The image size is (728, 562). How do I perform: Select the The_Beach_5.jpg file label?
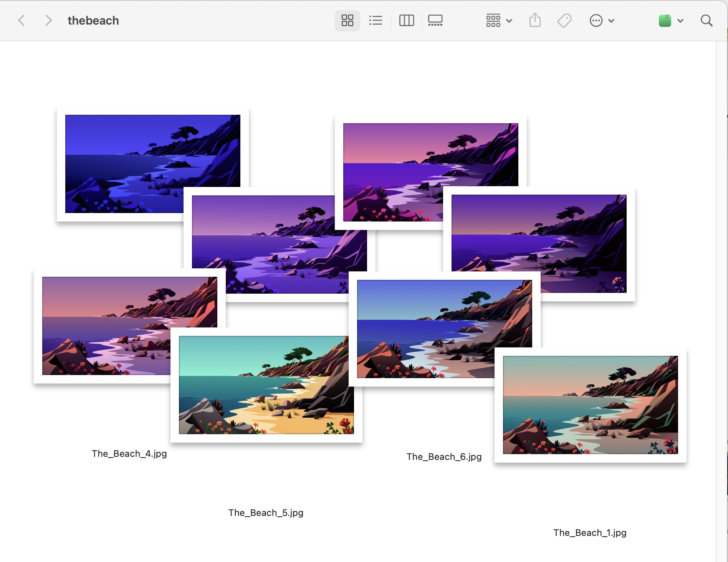[266, 513]
